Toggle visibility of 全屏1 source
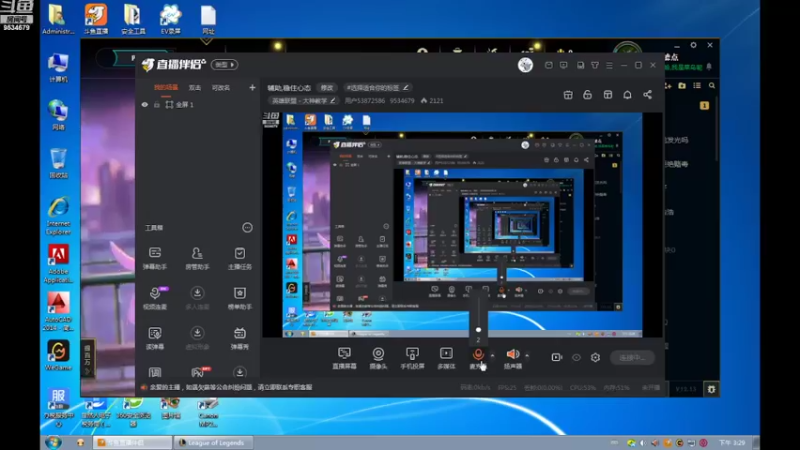800x450 pixels. click(145, 105)
